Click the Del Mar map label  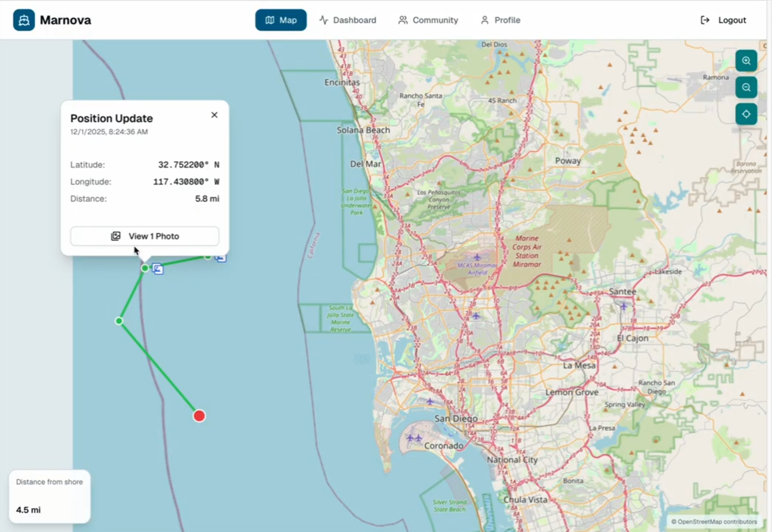366,164
